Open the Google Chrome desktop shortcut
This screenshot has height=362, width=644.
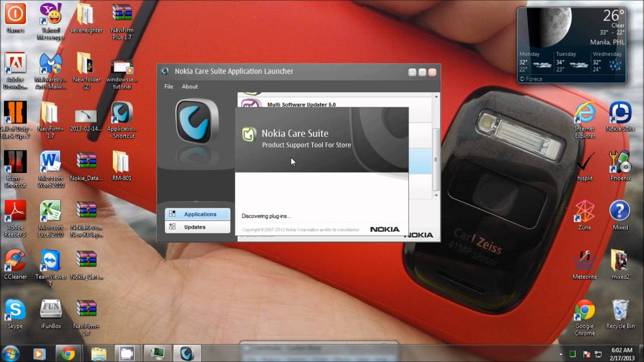coord(585,318)
